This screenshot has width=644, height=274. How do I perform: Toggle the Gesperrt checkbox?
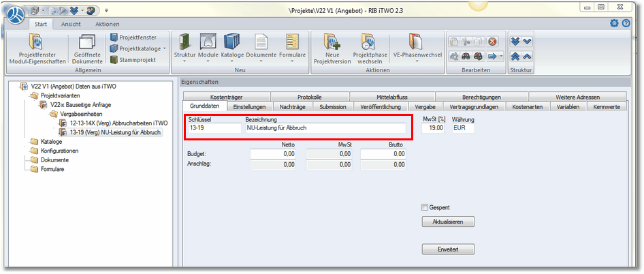point(425,207)
